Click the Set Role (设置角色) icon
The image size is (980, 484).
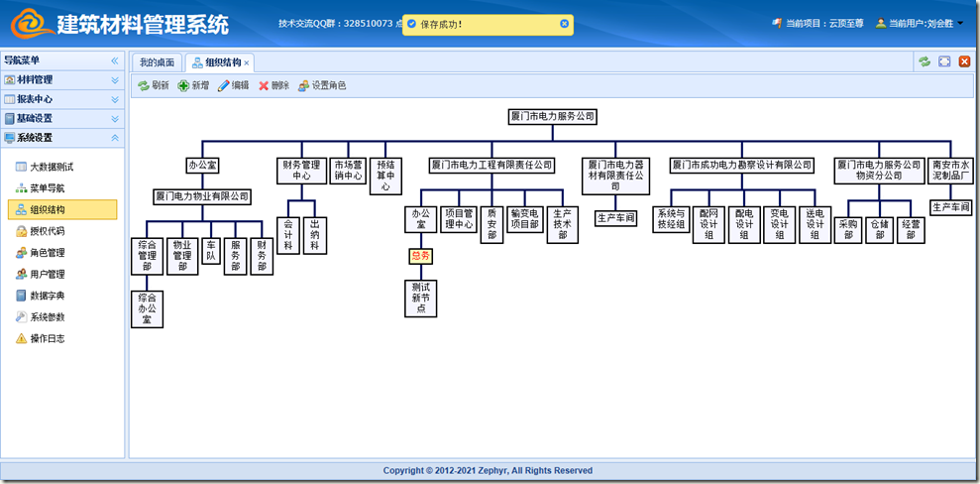303,86
